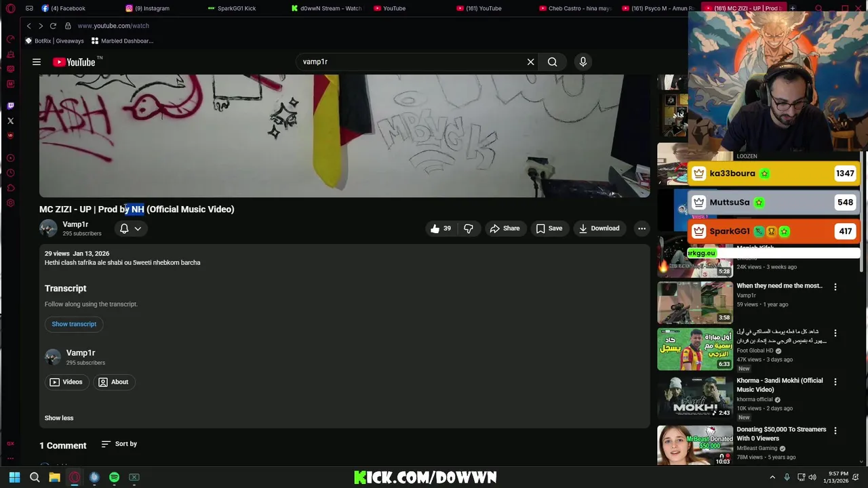Start voice search with the microphone

[x=583, y=62]
